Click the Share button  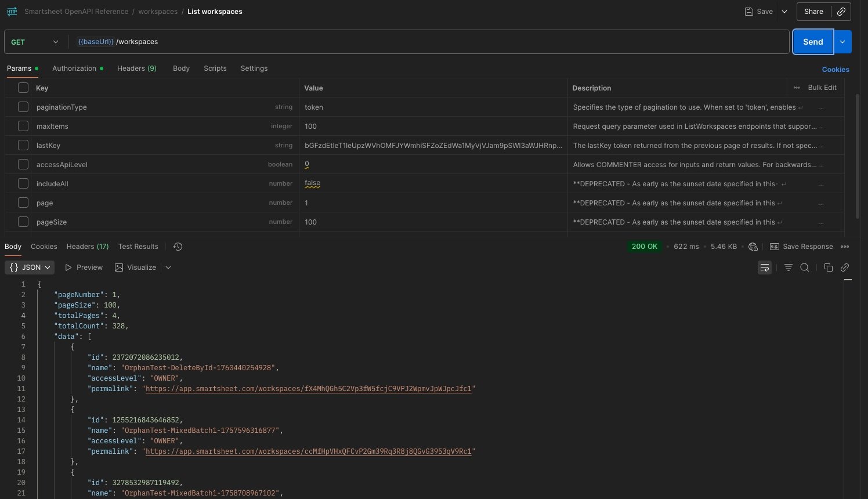point(813,12)
